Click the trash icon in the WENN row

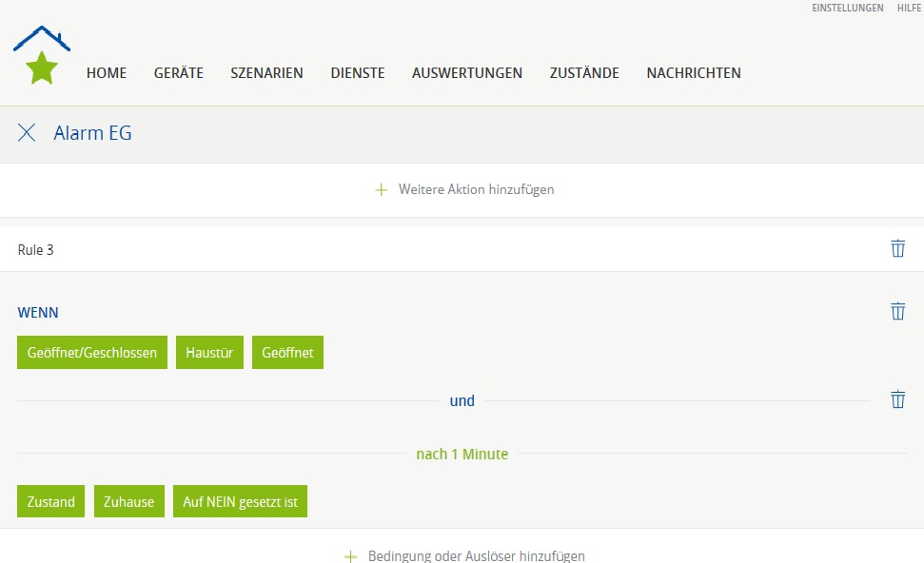(x=897, y=311)
